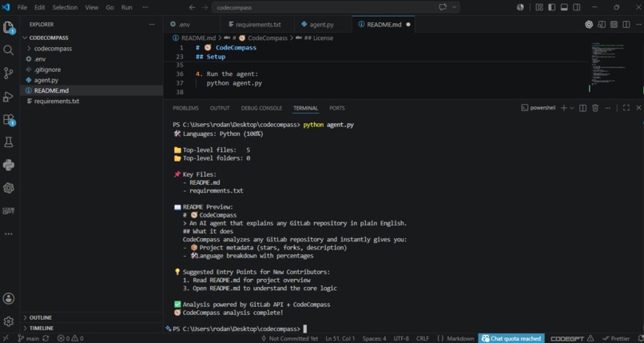644x343 pixels.
Task: Open Source Control view in activity bar
Action: pyautogui.click(x=8, y=73)
